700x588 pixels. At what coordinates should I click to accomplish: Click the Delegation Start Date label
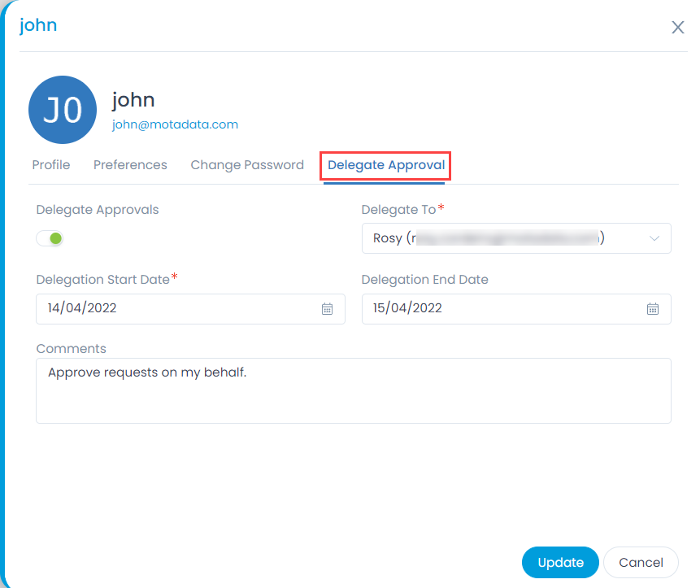click(x=102, y=280)
